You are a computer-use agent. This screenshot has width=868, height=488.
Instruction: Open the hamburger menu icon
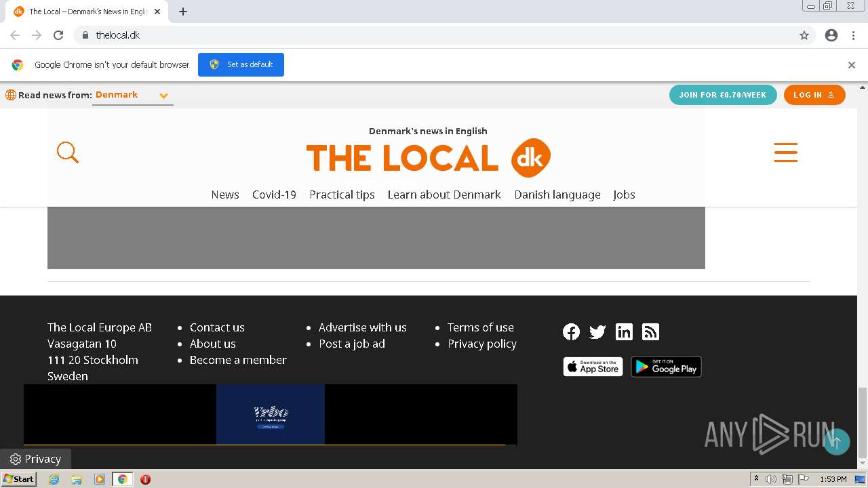tap(786, 152)
